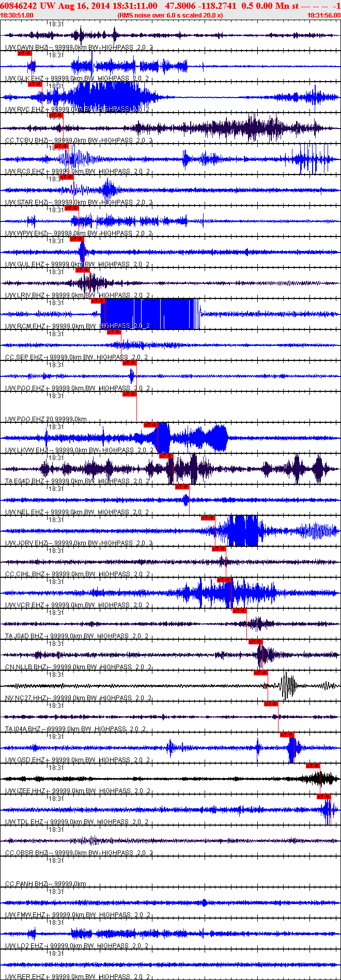This screenshot has height=980, width=341.
Task: Click the red pick flag on UW.JORV trace
Action: click(x=208, y=518)
